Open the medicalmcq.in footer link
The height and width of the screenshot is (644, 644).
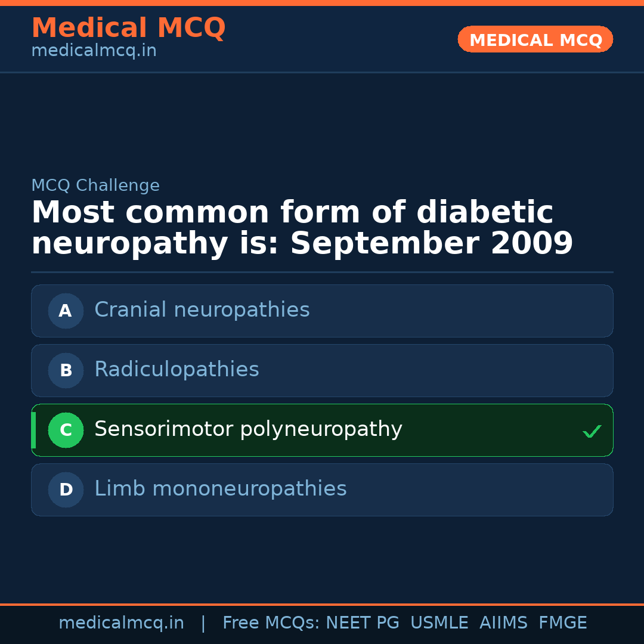click(121, 623)
